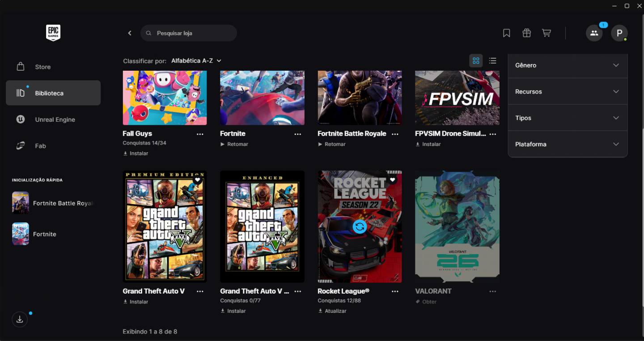The width and height of the screenshot is (644, 341).
Task: Open the downloads icon in sidebar
Action: (20, 320)
